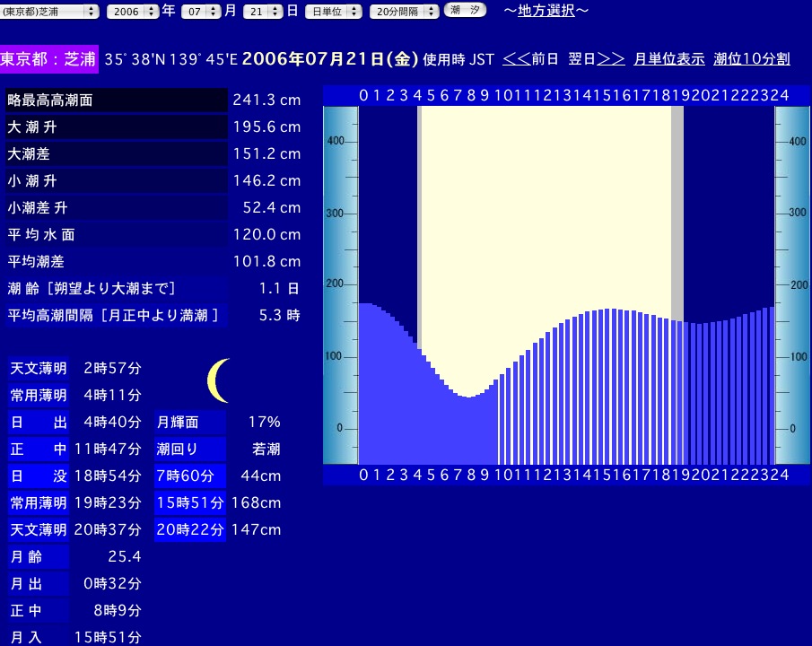Click the value 101.8 cm
Screen dimensions: 812x646
[x=266, y=262]
